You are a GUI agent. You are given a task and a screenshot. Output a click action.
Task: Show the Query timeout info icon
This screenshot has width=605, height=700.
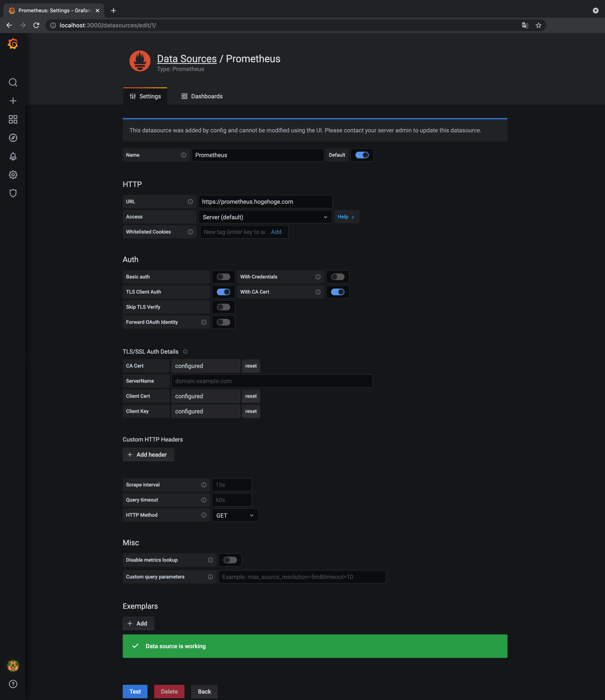tap(204, 500)
